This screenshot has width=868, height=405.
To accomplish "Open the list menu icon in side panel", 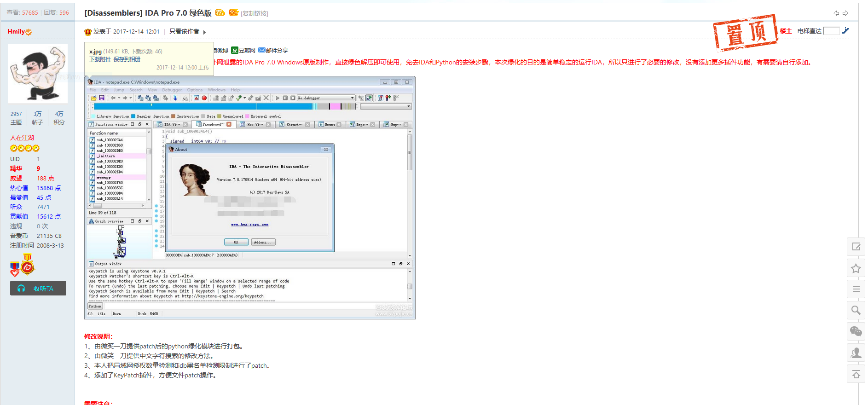I will pos(856,289).
